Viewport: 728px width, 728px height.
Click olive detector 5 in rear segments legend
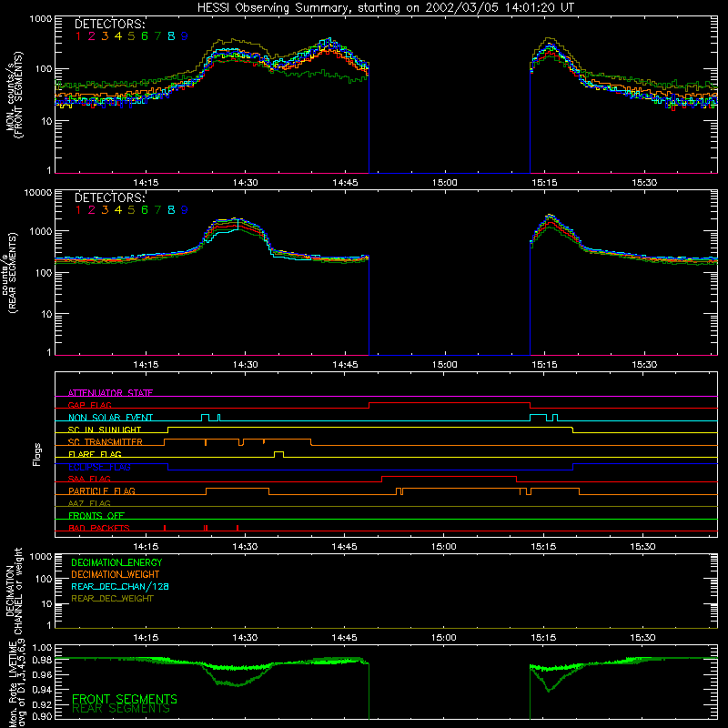click(131, 210)
